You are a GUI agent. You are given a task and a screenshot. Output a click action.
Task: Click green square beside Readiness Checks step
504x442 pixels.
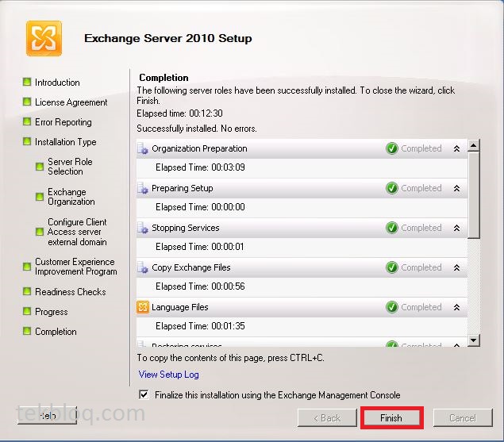click(27, 291)
